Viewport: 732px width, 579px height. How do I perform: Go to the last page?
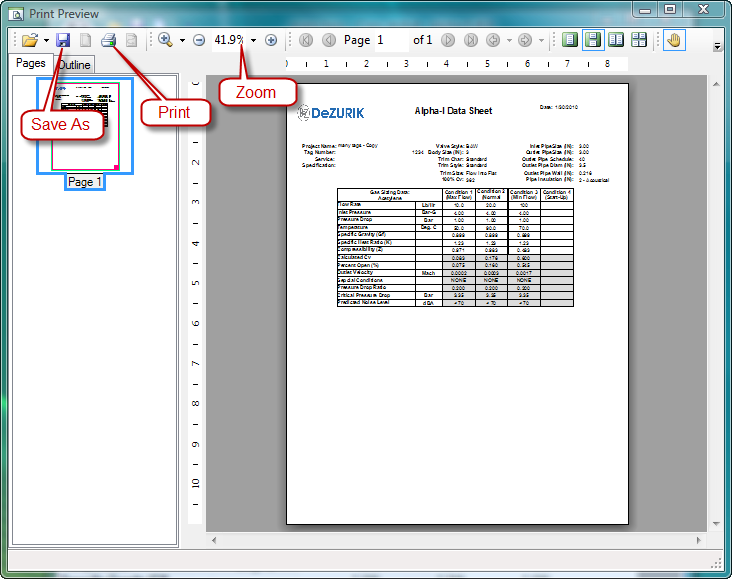pos(471,40)
